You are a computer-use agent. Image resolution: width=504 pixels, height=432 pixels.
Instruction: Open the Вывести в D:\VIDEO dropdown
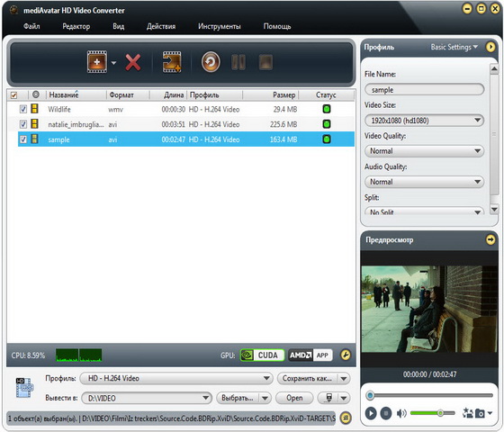click(147, 398)
